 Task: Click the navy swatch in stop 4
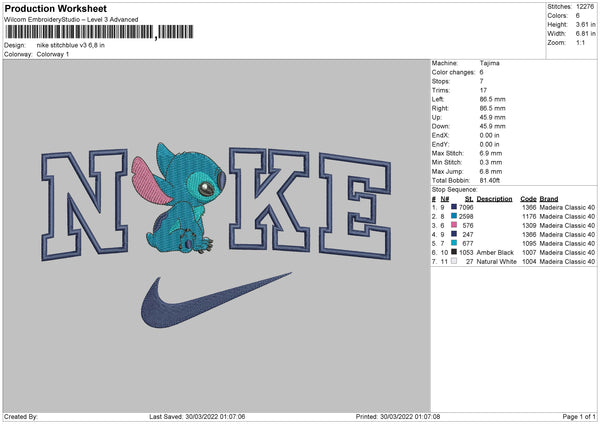pos(454,234)
